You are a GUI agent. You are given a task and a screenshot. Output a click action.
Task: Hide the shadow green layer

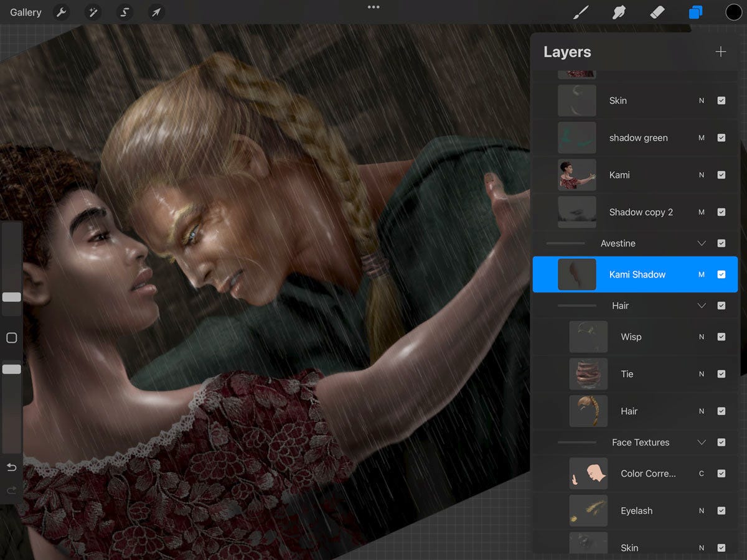(x=721, y=138)
